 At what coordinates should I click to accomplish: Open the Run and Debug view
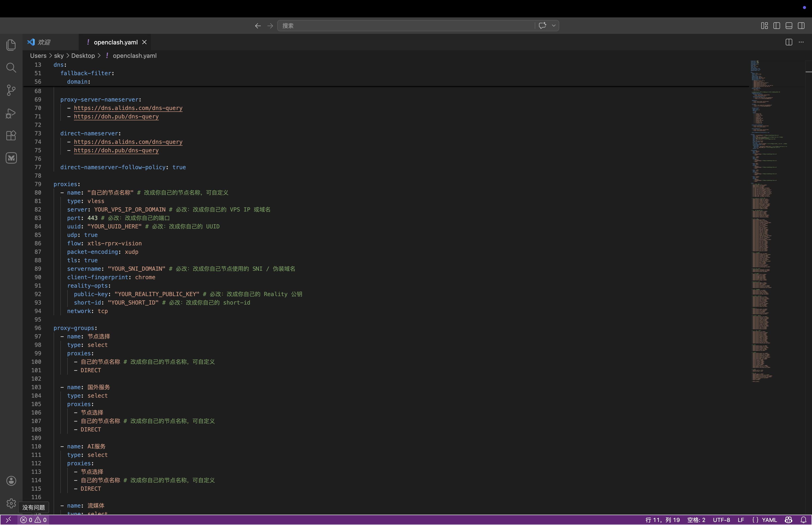click(11, 113)
